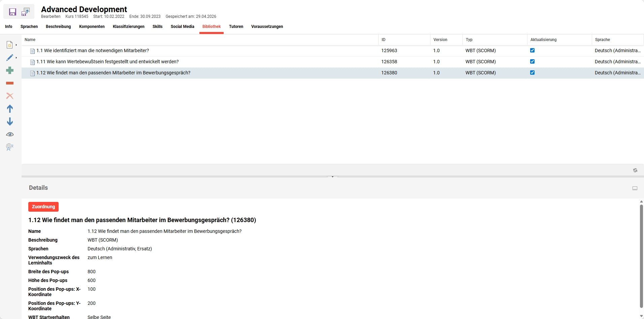This screenshot has height=319, width=644.
Task: Click the red minus Remove icon
Action: tap(10, 83)
